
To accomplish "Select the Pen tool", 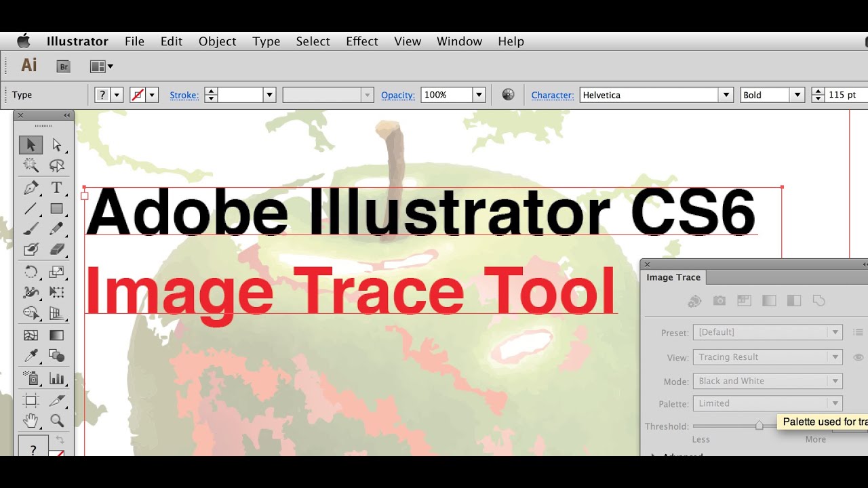I will 31,188.
